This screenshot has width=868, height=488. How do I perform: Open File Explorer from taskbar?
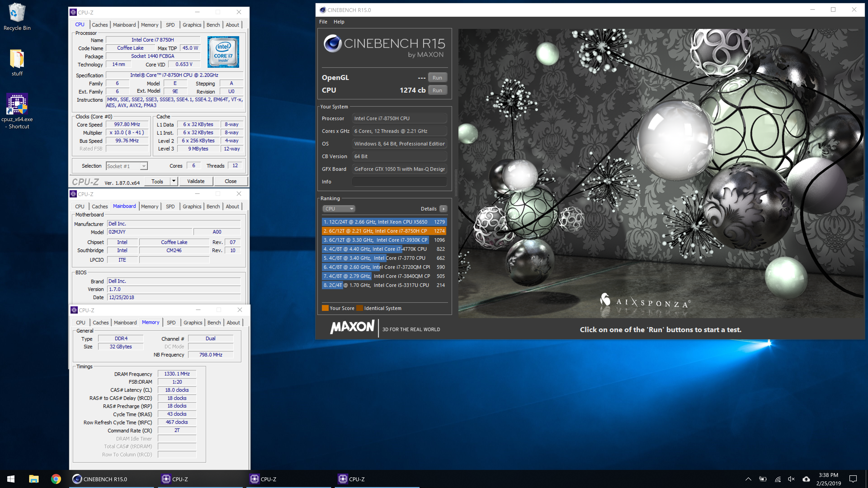[x=34, y=479]
